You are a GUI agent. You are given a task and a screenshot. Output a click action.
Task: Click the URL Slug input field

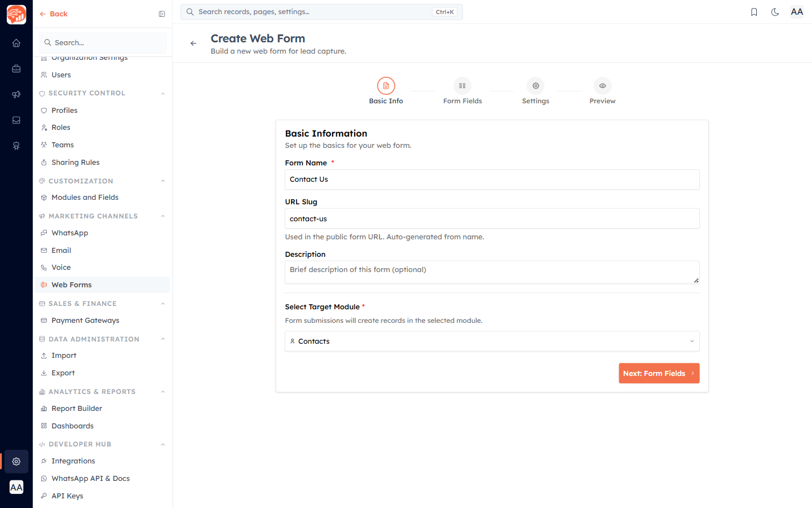492,218
